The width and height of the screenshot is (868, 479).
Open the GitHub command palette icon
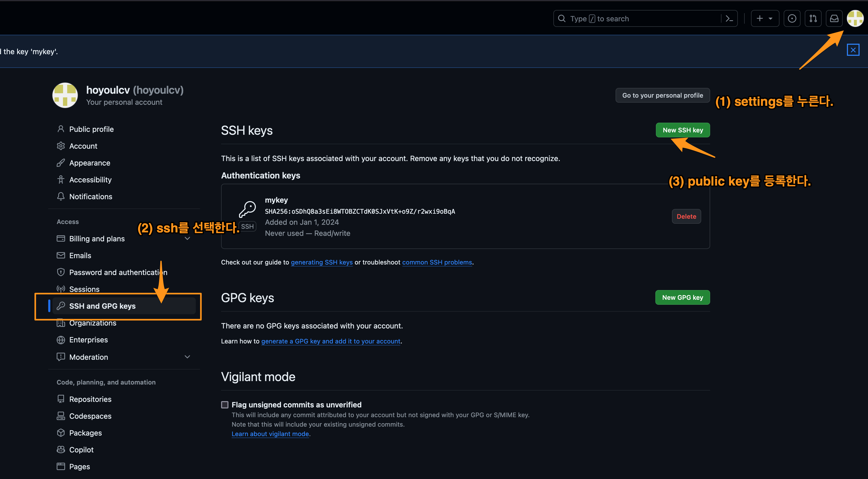click(x=729, y=18)
